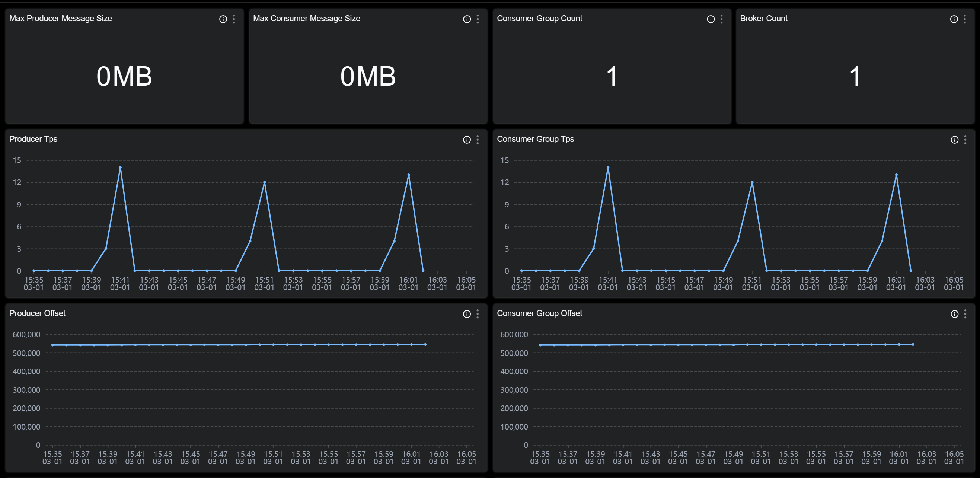Open Consumer Group Tps options menu
This screenshot has width=980, height=478.
pyautogui.click(x=965, y=140)
